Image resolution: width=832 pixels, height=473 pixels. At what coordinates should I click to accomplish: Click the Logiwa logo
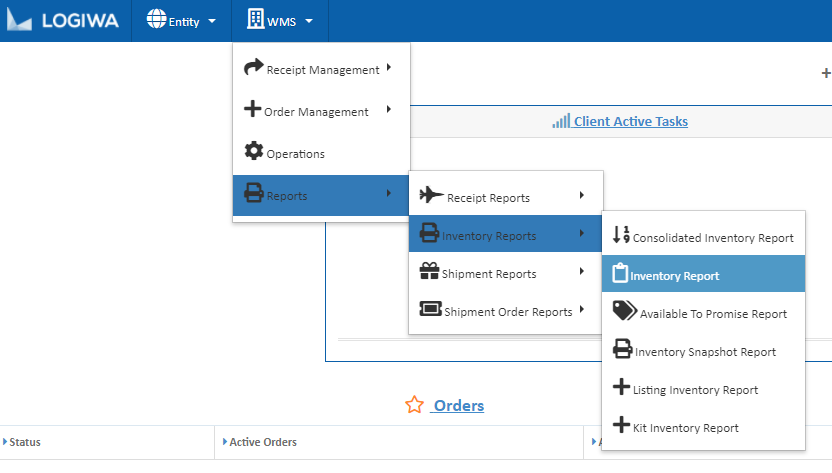(x=65, y=21)
